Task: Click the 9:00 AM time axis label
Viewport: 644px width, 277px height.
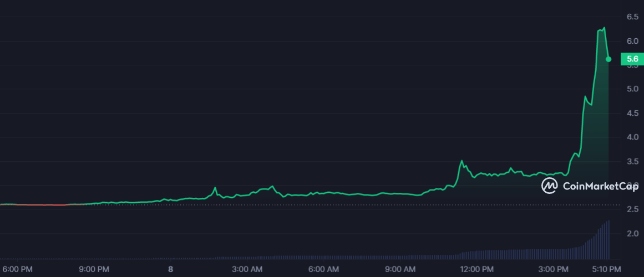Action: [x=400, y=269]
